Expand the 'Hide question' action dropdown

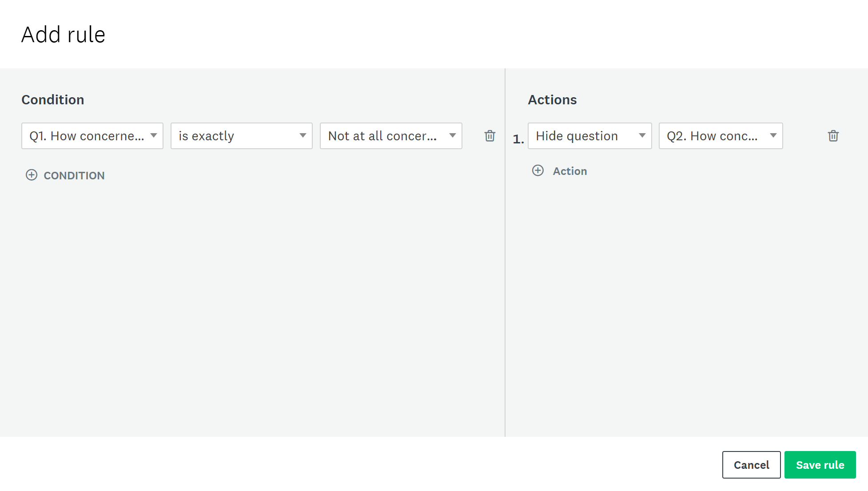pos(582,136)
